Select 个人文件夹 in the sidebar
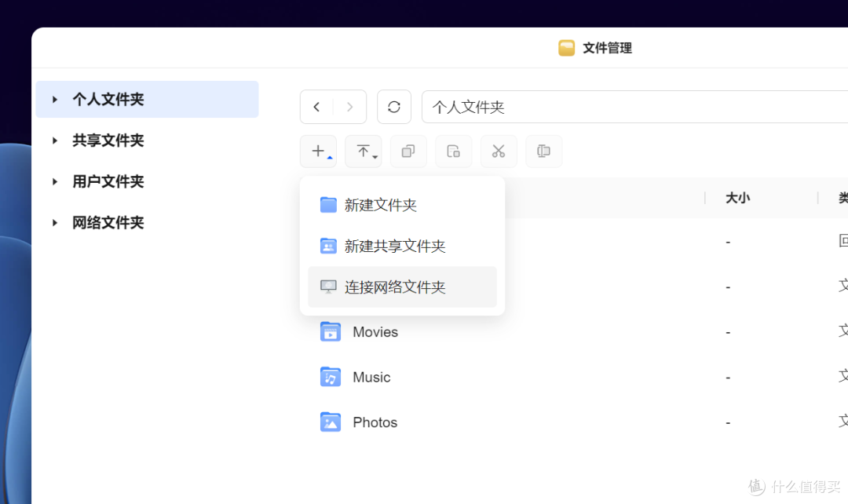The image size is (848, 504). (x=147, y=100)
